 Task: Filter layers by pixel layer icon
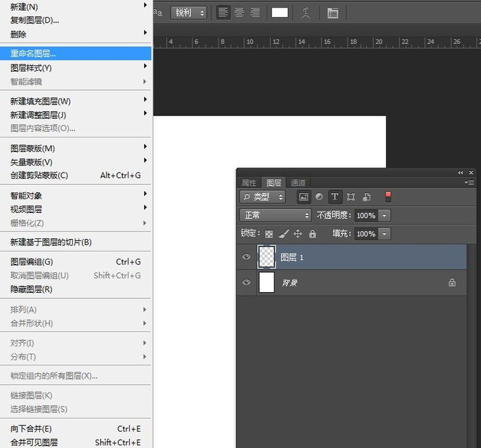[304, 197]
